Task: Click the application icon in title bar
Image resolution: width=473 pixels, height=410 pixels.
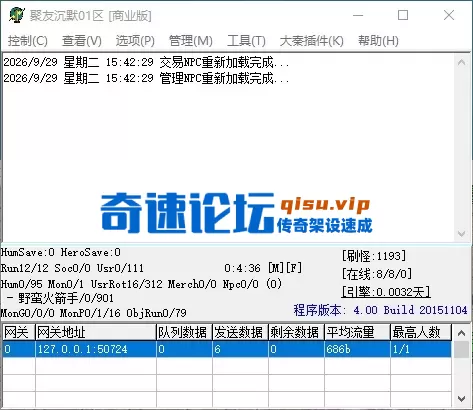Action: tap(16, 15)
